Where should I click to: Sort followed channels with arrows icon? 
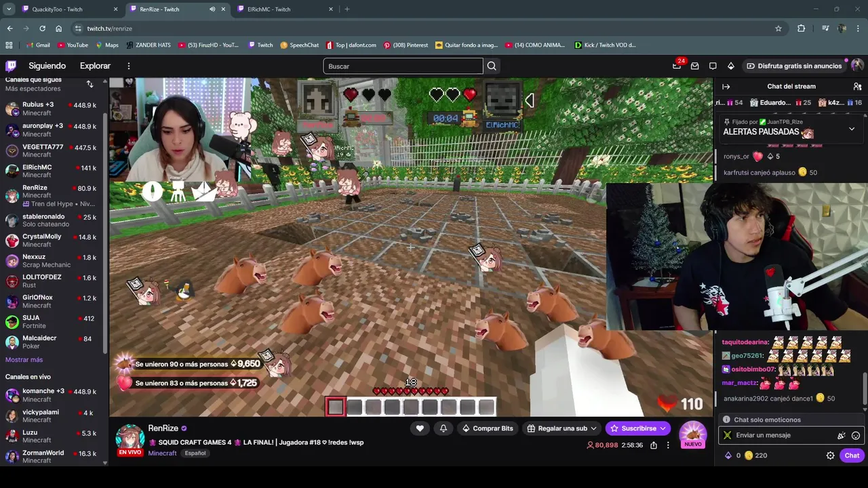pyautogui.click(x=90, y=84)
